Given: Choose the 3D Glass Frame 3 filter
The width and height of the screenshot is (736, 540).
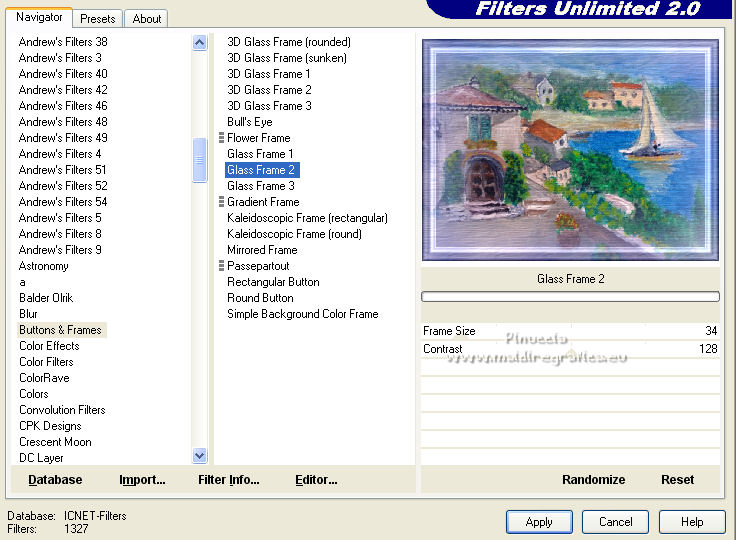Looking at the screenshot, I should click(269, 106).
